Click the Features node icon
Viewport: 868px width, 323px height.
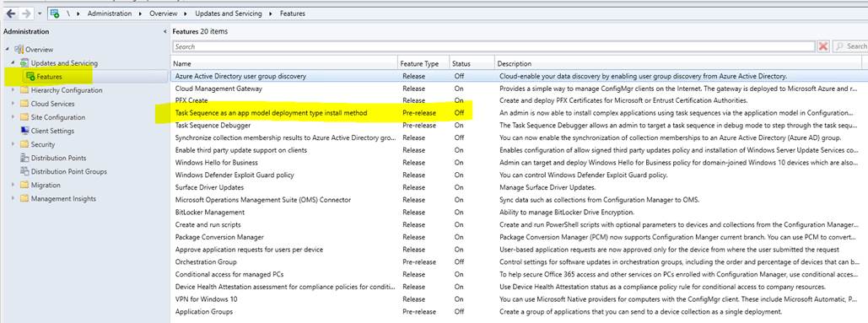tap(30, 77)
